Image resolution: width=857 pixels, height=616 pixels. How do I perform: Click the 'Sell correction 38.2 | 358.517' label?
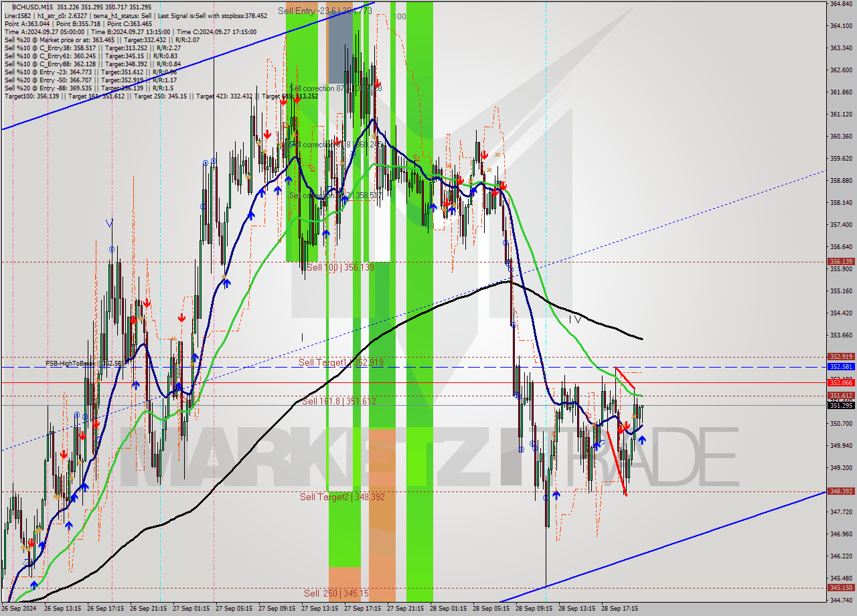(x=336, y=196)
